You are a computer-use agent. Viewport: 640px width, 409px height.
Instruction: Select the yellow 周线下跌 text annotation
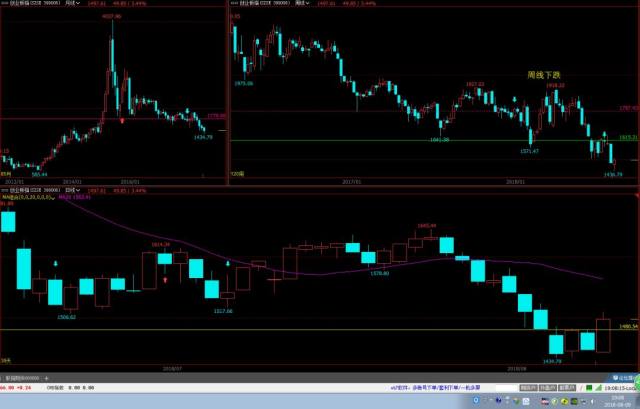tap(546, 75)
